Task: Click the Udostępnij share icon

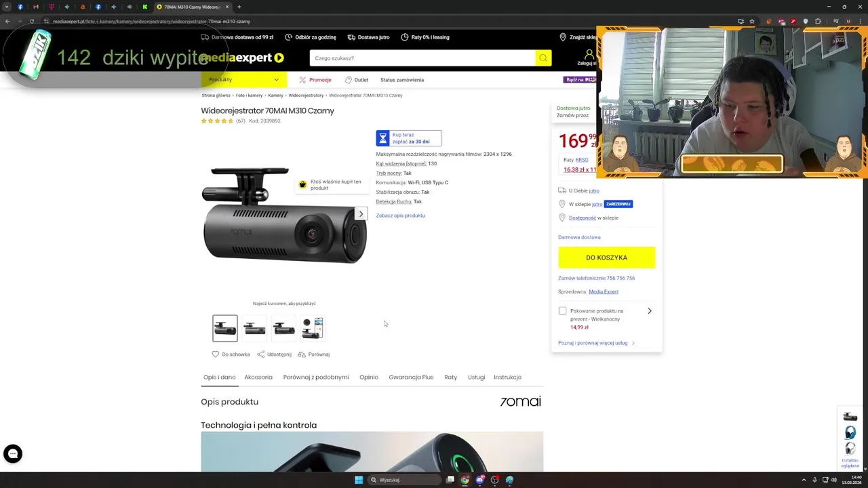Action: pyautogui.click(x=260, y=354)
